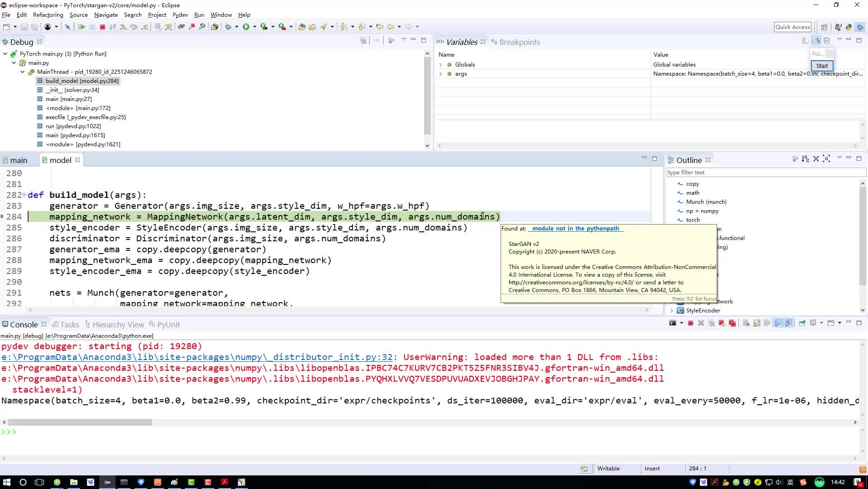The image size is (868, 489).
Task: Click the Pin Console icon
Action: 802,323
